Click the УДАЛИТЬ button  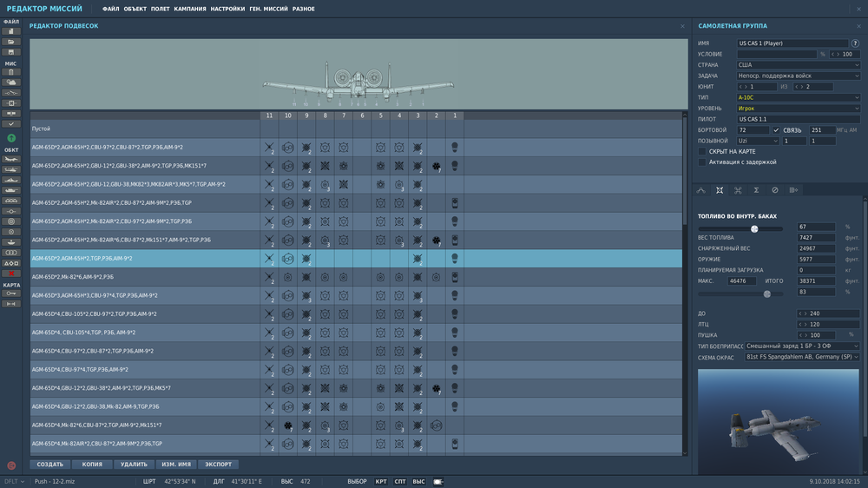134,465
